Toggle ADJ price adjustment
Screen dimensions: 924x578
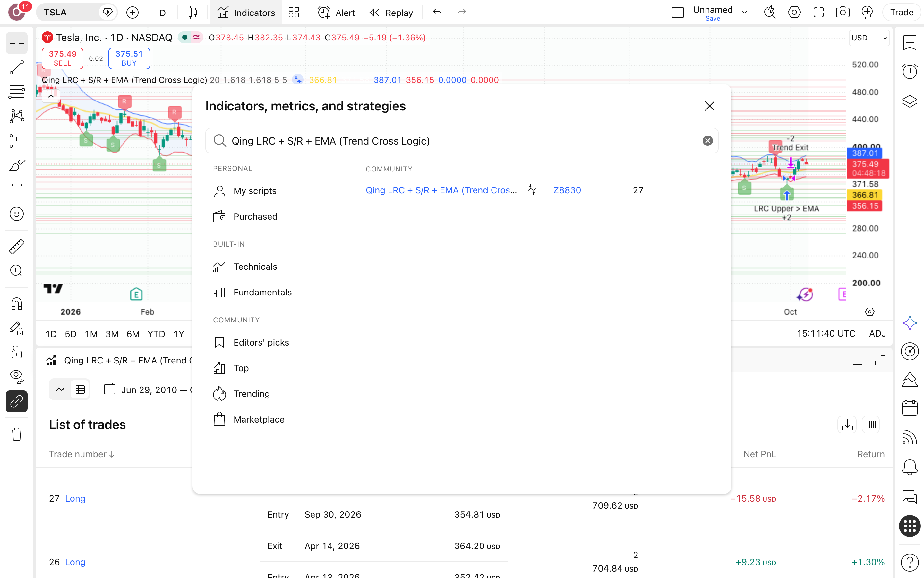point(877,333)
